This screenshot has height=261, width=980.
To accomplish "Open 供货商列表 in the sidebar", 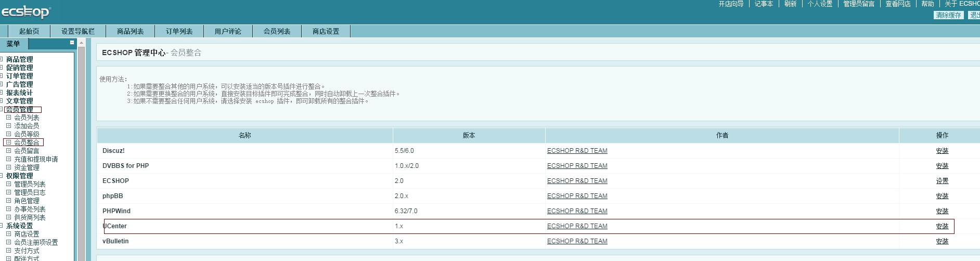I will click(x=30, y=217).
